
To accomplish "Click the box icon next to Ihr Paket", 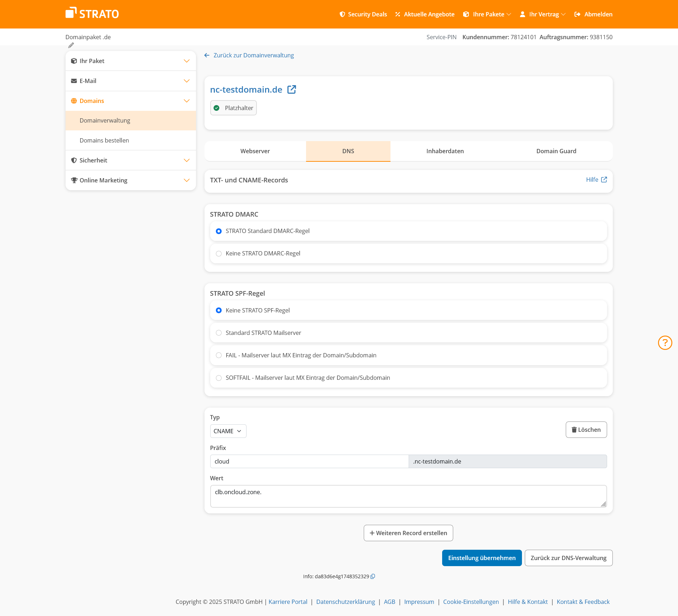I will point(74,61).
